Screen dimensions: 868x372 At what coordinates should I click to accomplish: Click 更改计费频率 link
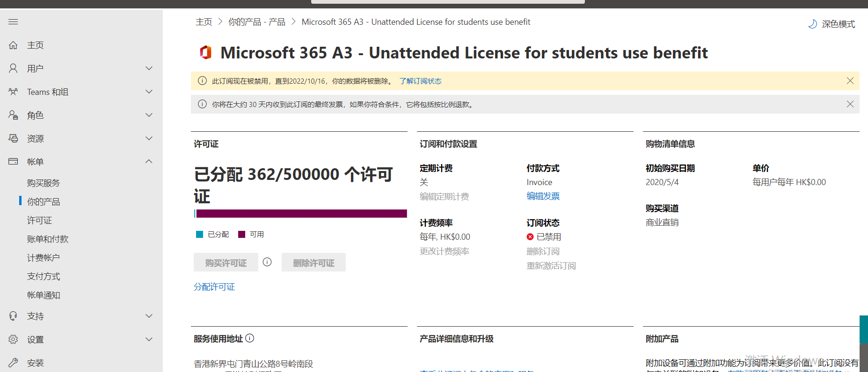point(445,251)
